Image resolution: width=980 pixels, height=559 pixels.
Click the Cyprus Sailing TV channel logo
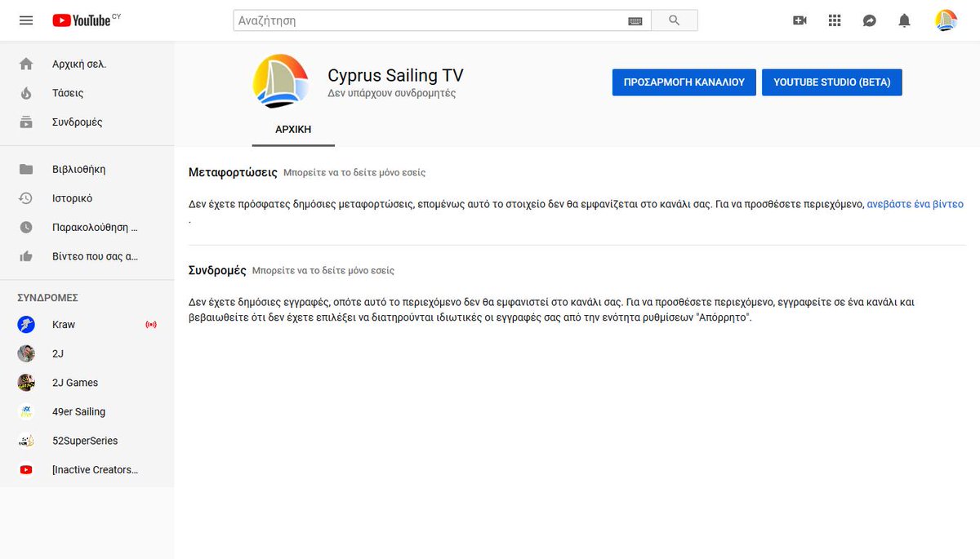(280, 82)
